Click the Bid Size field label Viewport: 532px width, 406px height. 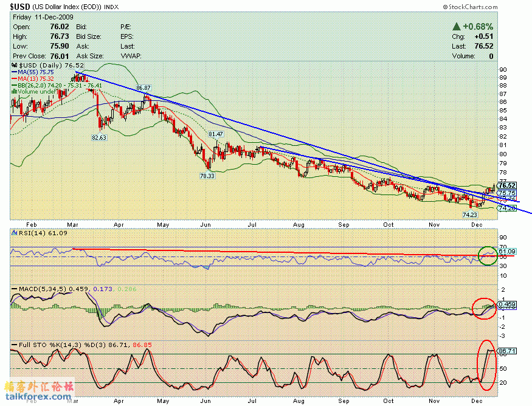89,36
